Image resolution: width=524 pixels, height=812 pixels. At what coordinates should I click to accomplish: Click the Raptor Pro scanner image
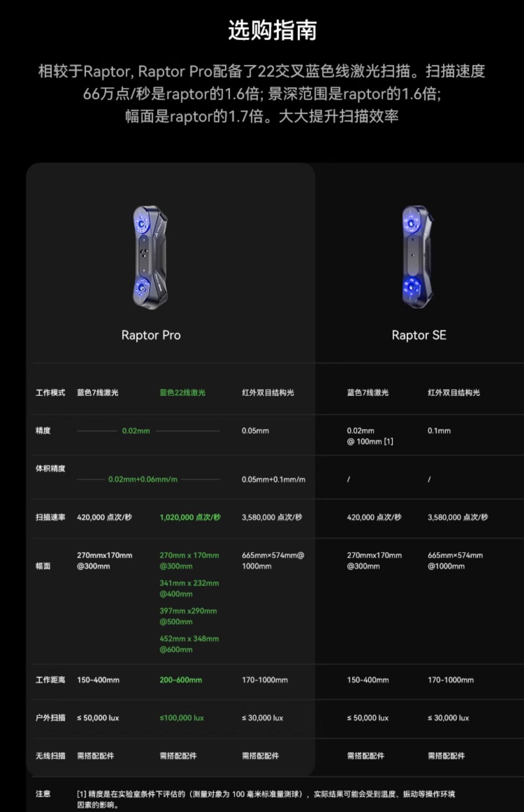pyautogui.click(x=150, y=258)
